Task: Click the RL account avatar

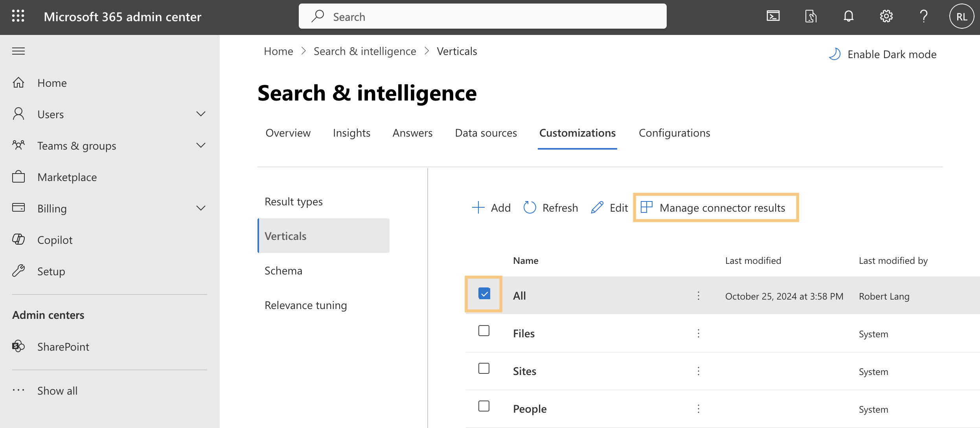Action: 961,16
